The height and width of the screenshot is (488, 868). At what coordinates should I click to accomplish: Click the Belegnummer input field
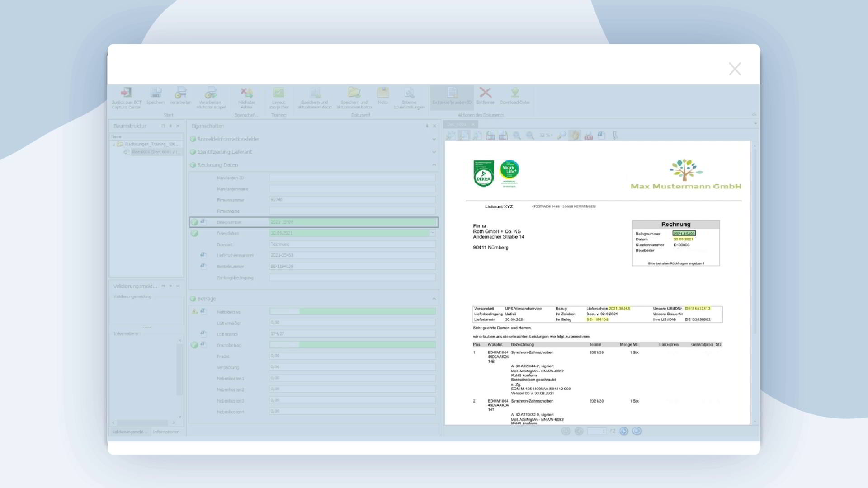[353, 222]
